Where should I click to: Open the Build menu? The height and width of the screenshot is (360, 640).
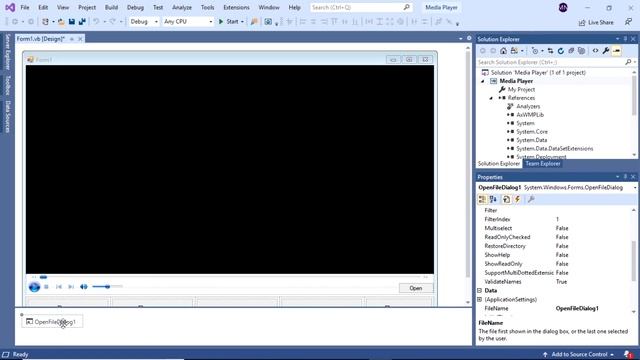(111, 7)
